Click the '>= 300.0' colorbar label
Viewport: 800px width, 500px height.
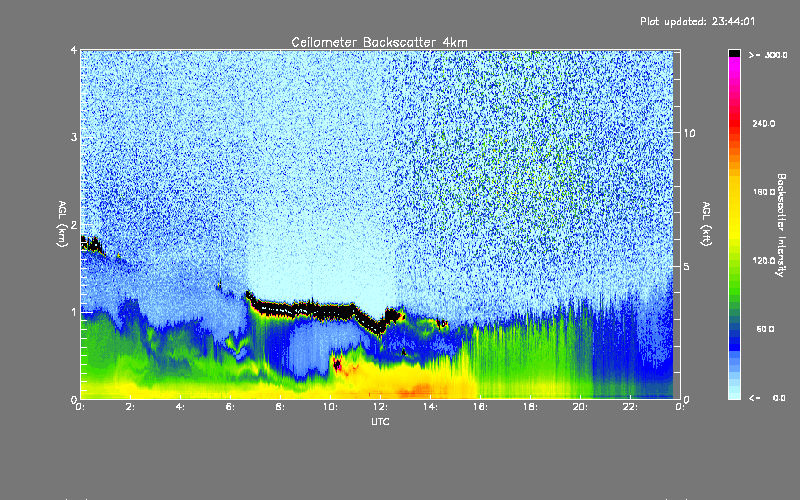click(x=768, y=55)
